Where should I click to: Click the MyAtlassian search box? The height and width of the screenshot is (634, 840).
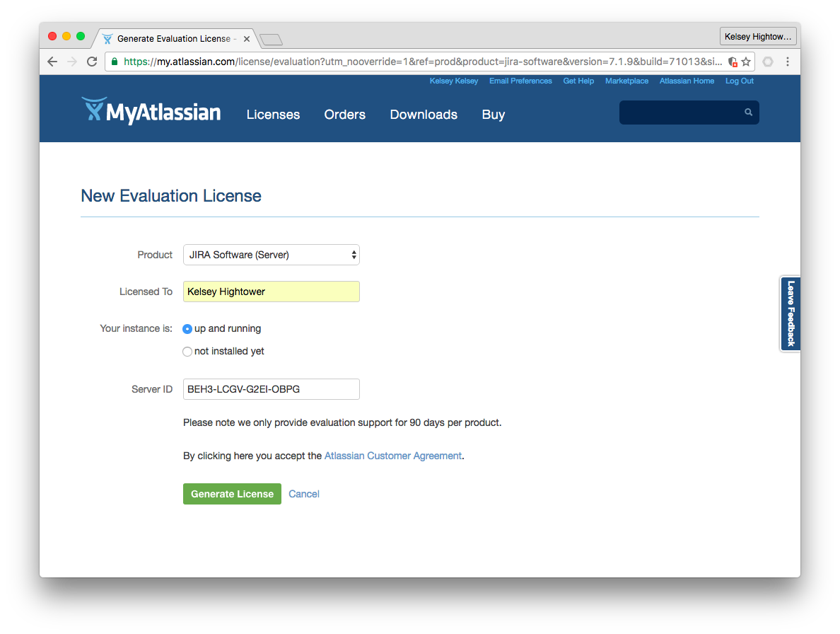pos(689,112)
